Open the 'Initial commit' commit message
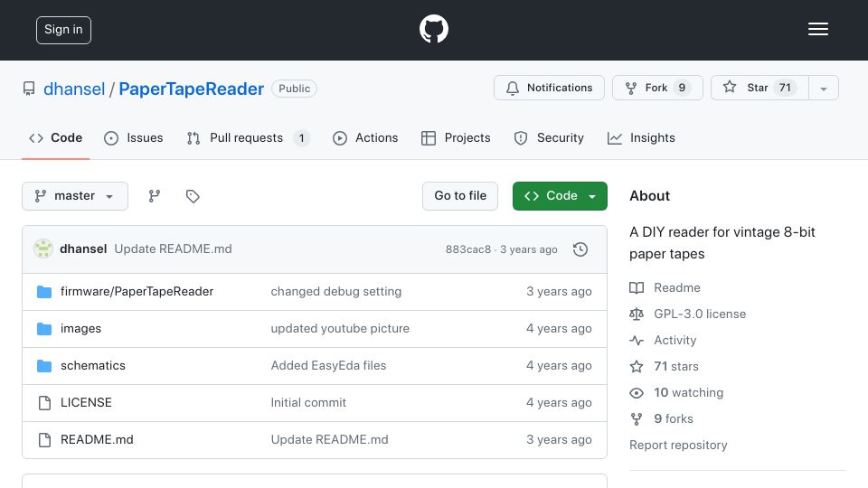Image resolution: width=868 pixels, height=488 pixels. pos(308,403)
